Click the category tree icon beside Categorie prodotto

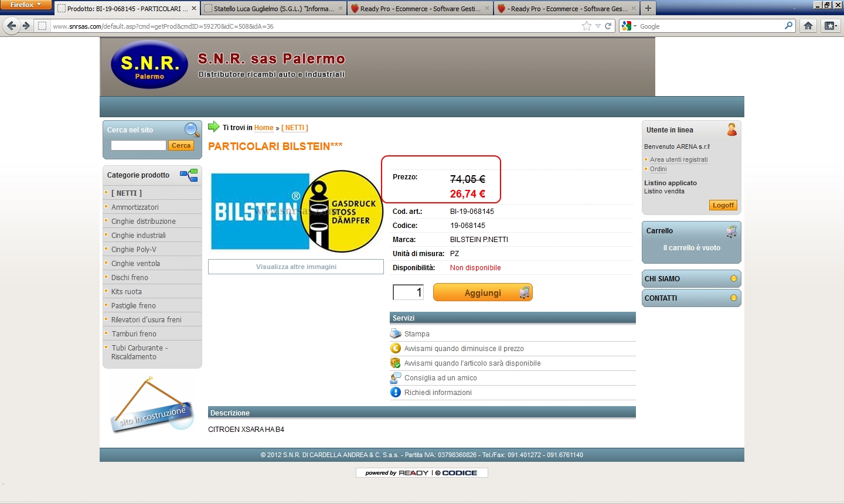(x=189, y=175)
